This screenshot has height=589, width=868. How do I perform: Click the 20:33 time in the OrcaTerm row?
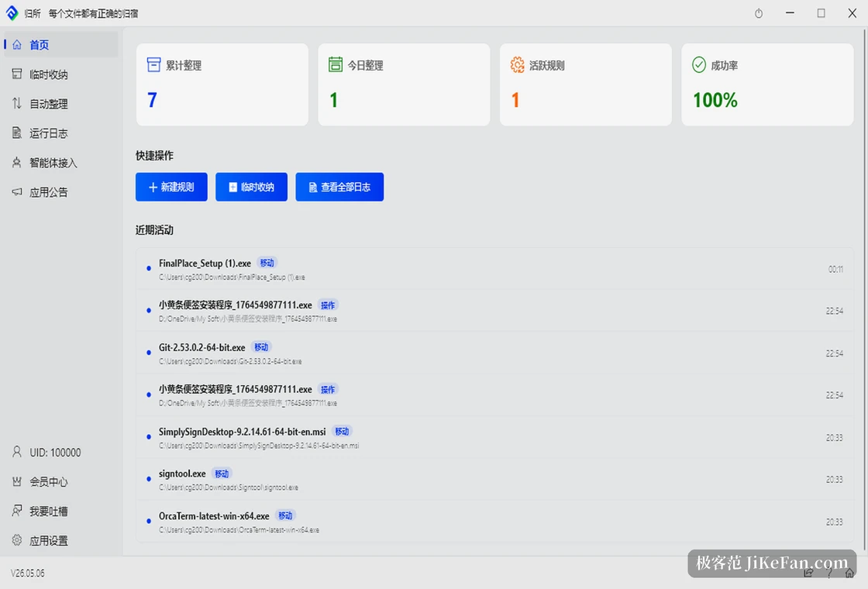(834, 522)
